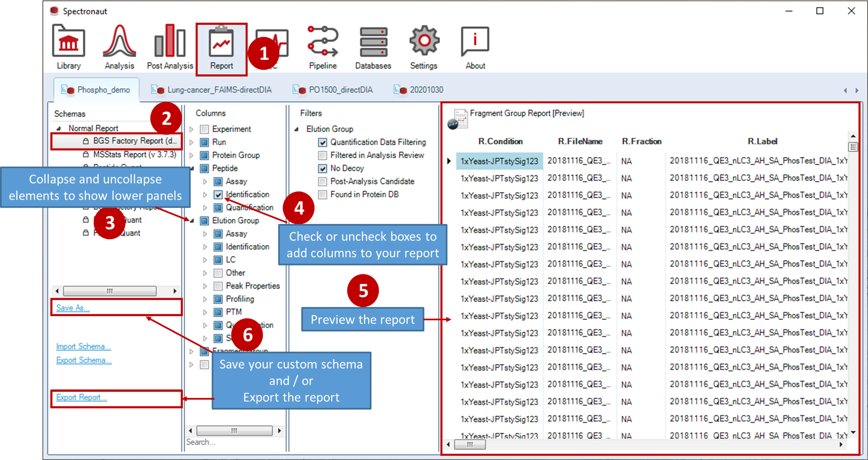
Task: Click the Import Schema... link
Action: point(83,347)
